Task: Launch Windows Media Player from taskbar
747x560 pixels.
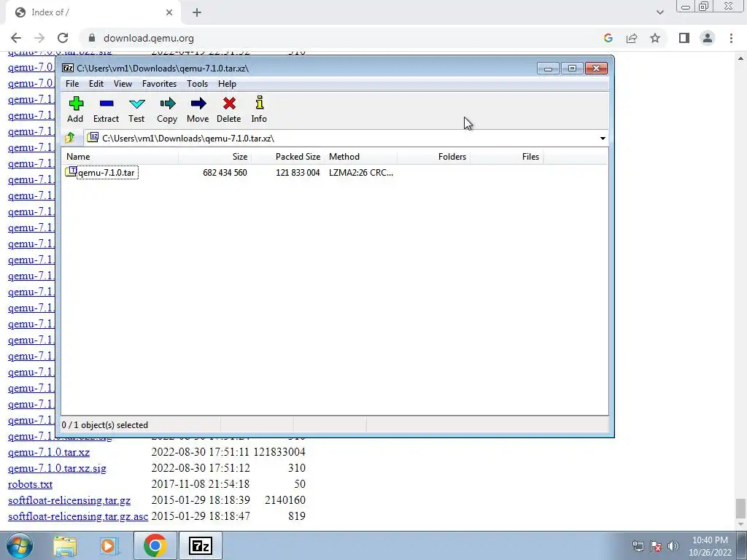Action: [108, 545]
